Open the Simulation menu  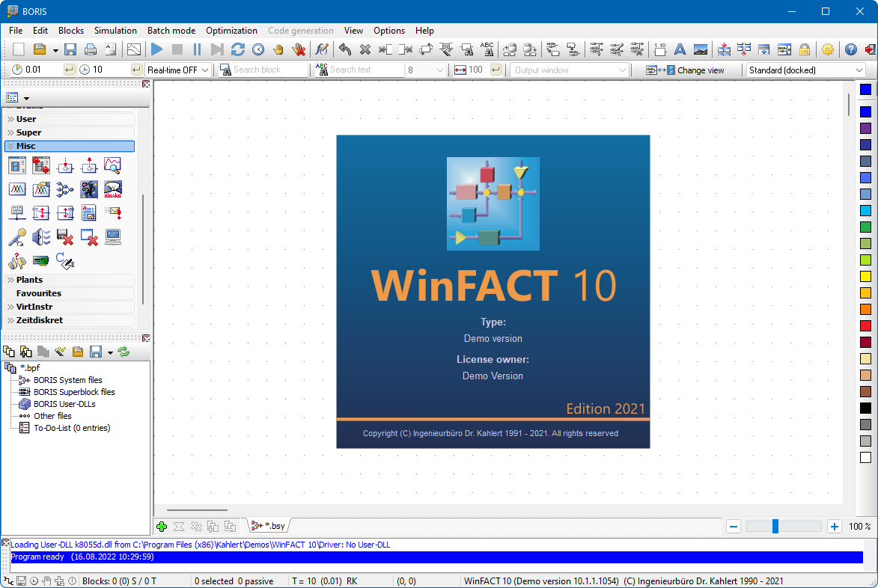[115, 30]
